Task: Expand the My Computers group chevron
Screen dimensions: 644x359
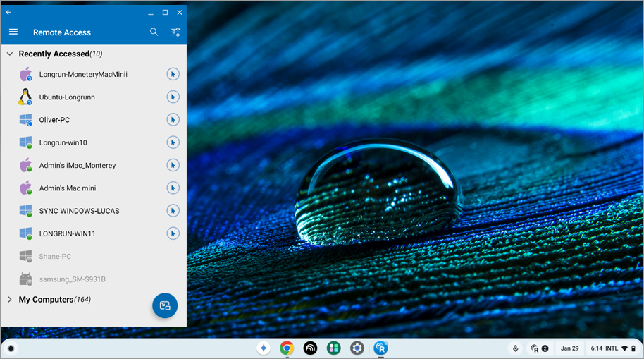Action: pos(10,299)
